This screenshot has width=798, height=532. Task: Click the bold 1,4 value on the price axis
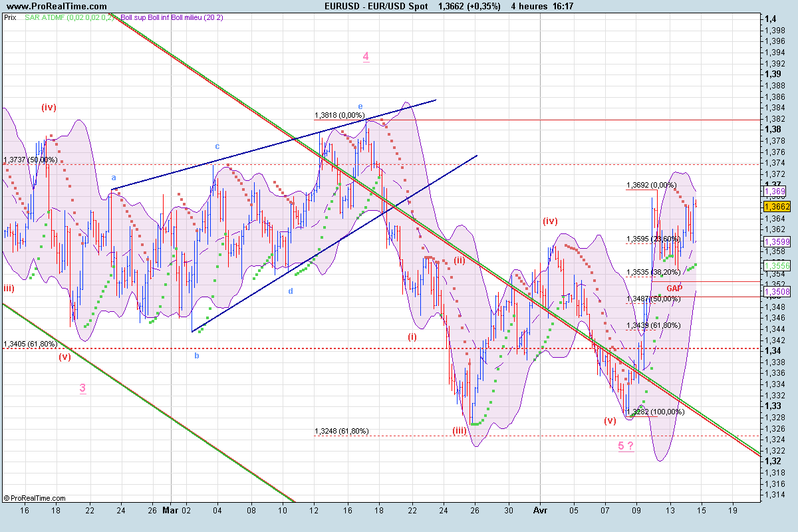(771, 19)
